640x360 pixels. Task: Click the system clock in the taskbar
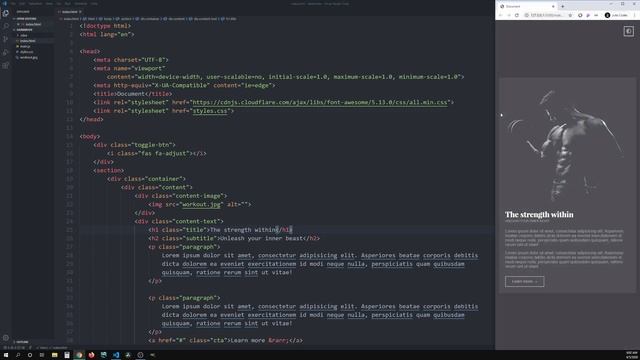point(631,355)
